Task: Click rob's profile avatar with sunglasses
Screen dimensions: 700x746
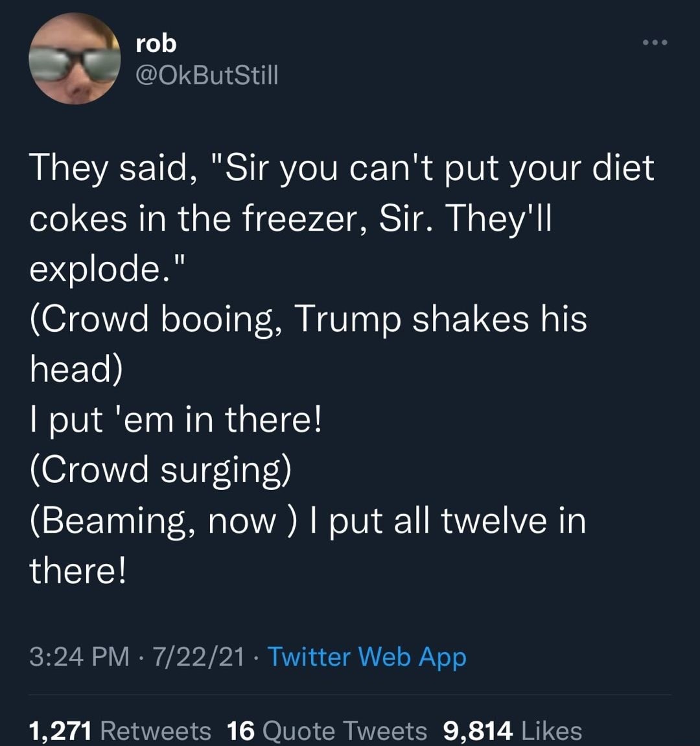Action: point(75,59)
